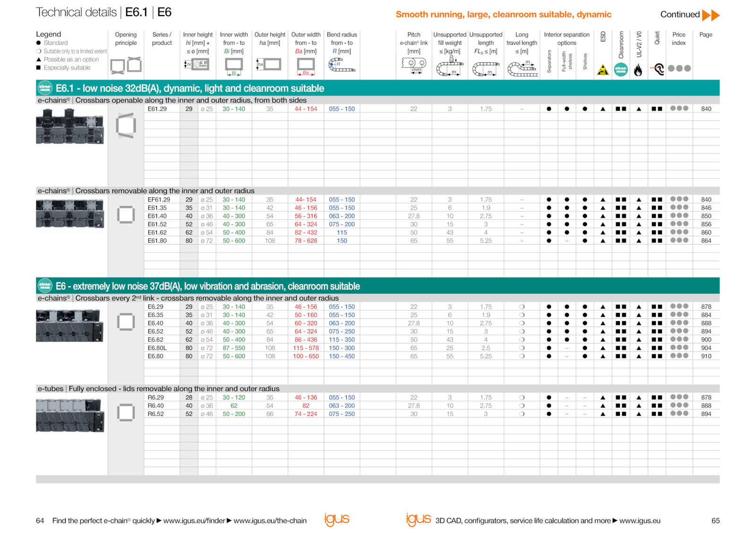
Task: Click the Outer width Ba diagram icon
Action: 306,67
